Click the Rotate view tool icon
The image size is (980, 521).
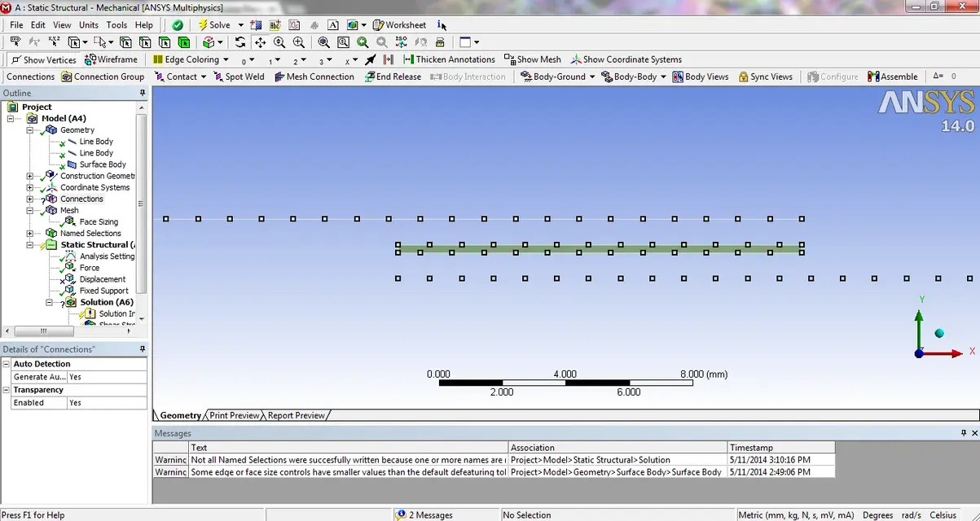240,42
